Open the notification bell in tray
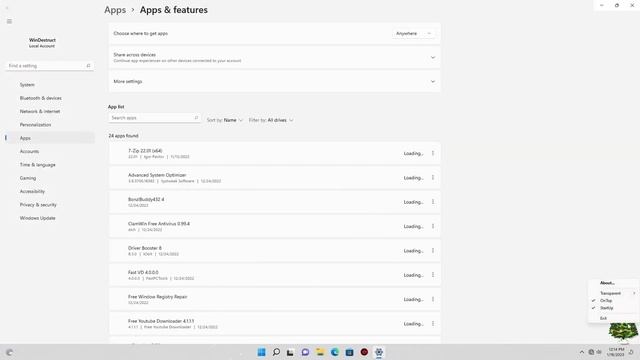This screenshot has width=640, height=360. click(631, 352)
